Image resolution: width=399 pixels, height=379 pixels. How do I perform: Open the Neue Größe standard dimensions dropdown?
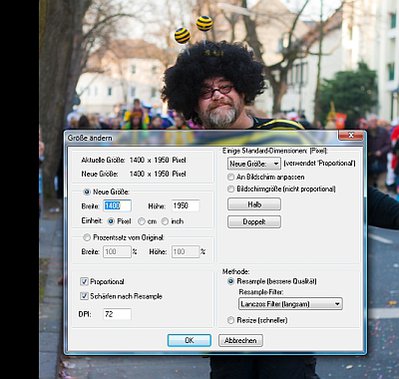[254, 164]
